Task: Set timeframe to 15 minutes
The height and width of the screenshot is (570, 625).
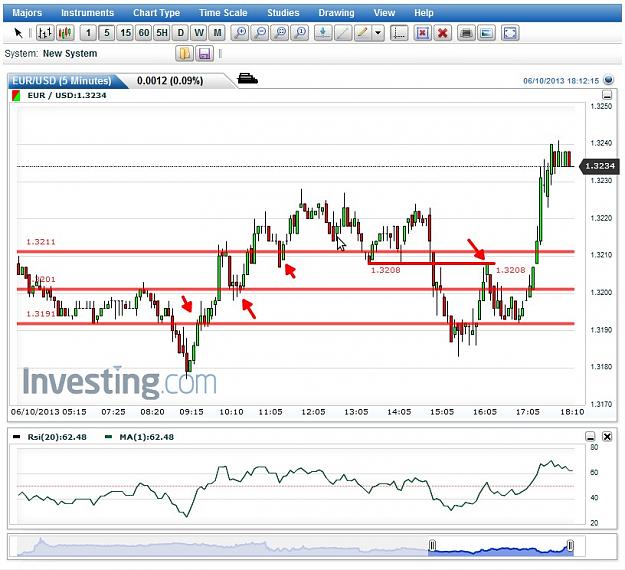Action: coord(126,33)
